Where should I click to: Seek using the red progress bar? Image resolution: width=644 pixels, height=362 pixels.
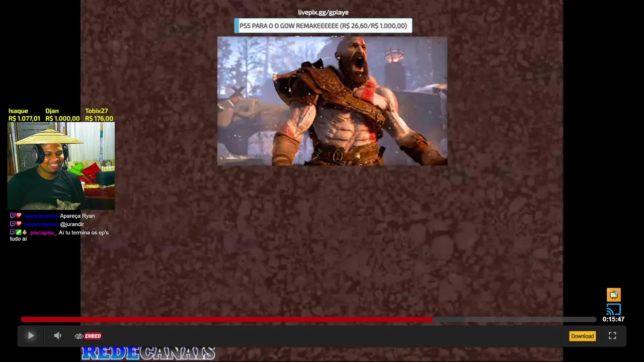[226, 319]
